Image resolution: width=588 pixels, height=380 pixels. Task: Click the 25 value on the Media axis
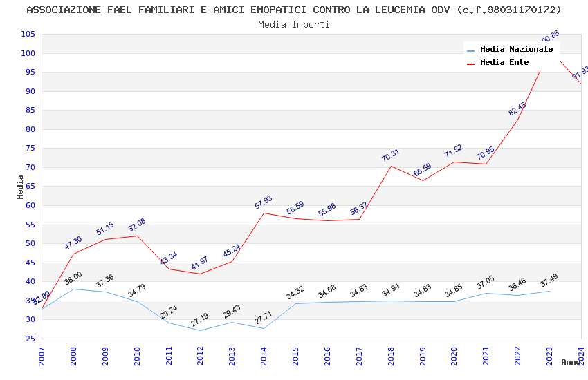point(30,339)
